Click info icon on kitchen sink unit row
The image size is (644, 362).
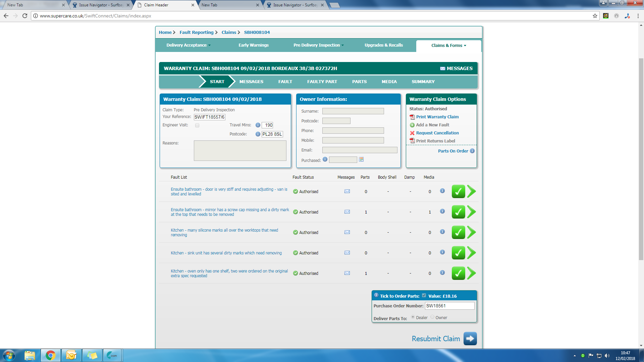click(442, 252)
